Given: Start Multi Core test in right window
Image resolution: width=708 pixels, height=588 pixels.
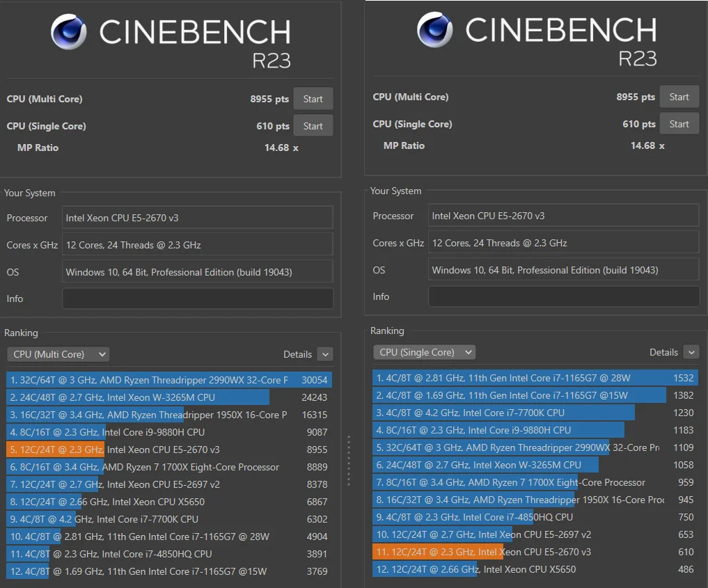Looking at the screenshot, I should 679,97.
